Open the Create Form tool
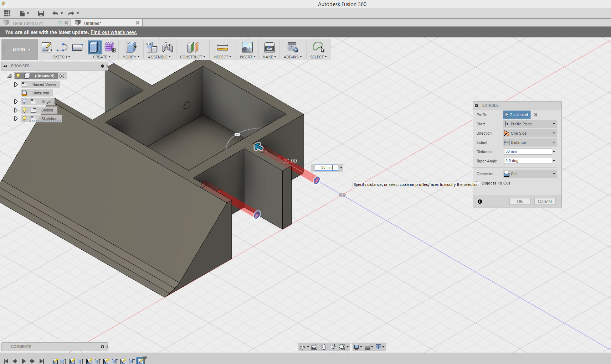The height and width of the screenshot is (364, 611). pyautogui.click(x=109, y=47)
